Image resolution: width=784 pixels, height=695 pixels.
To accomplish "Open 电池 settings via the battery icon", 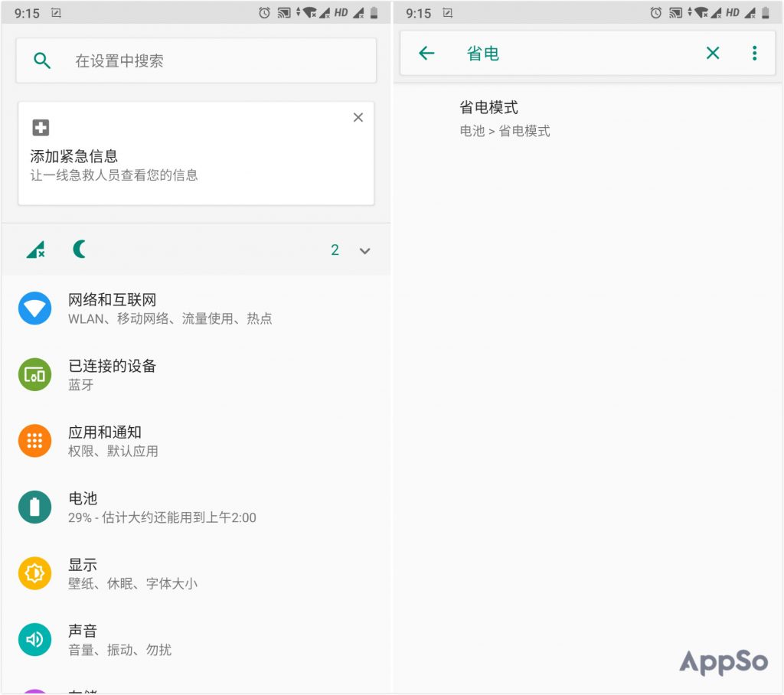I will pyautogui.click(x=34, y=507).
